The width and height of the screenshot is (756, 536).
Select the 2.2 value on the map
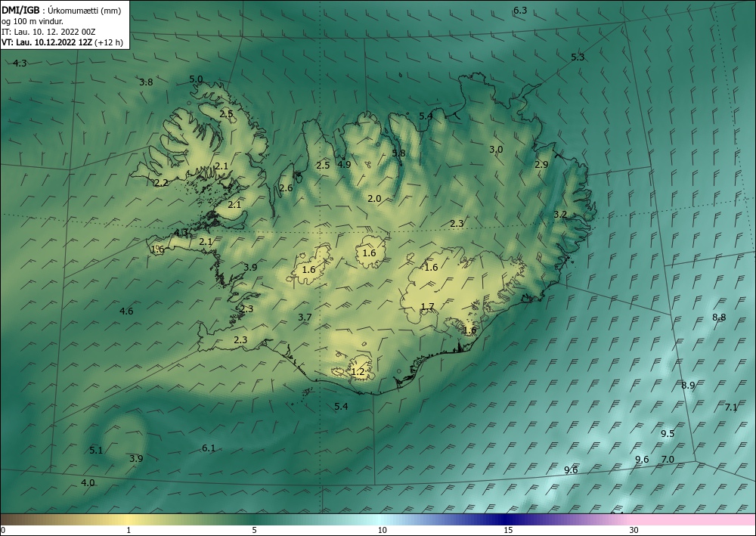tap(162, 183)
